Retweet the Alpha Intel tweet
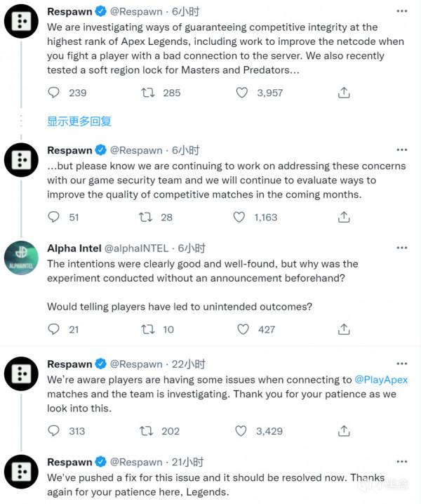The image size is (421, 504). (148, 329)
